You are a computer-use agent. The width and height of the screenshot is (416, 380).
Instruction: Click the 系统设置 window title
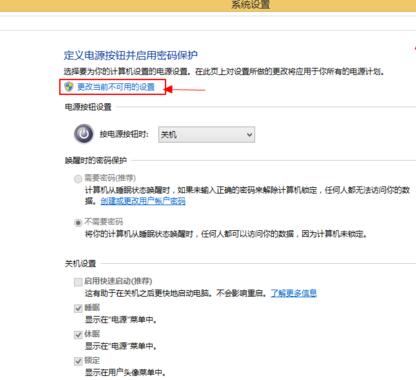[x=250, y=5]
